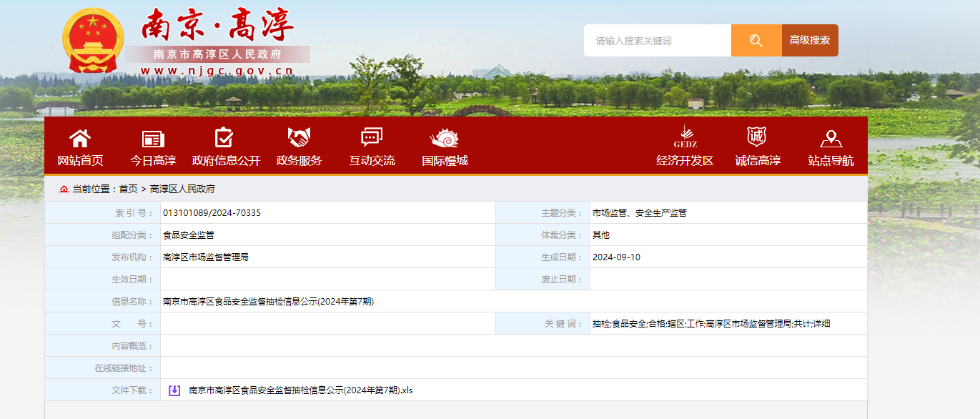Click the national emblem logo
The height and width of the screenshot is (419, 980).
click(x=92, y=41)
